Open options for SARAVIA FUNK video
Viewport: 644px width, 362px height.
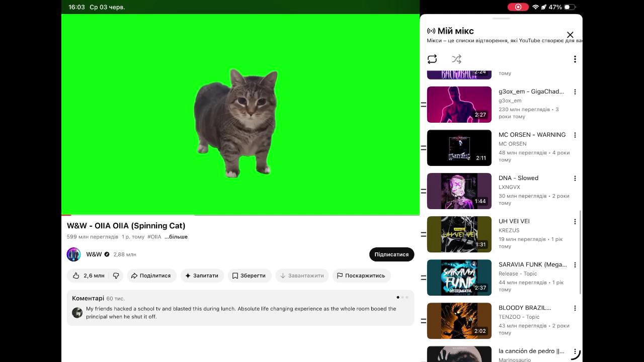click(575, 265)
